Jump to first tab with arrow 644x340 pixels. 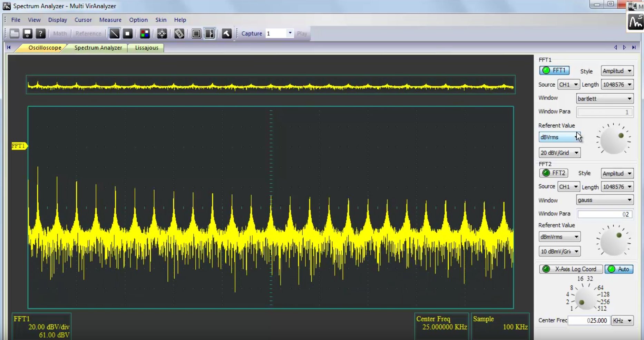pyautogui.click(x=9, y=48)
